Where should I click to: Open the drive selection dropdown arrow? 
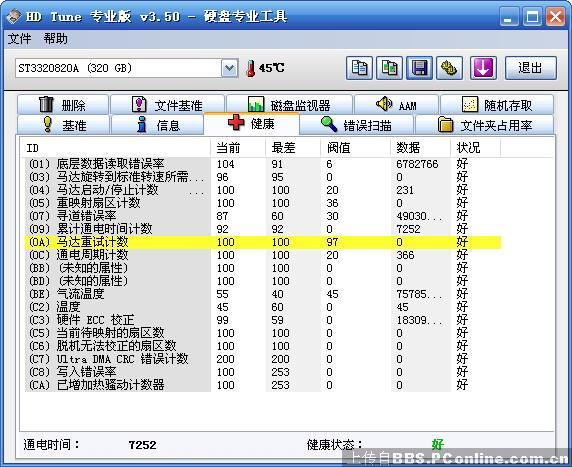click(229, 68)
